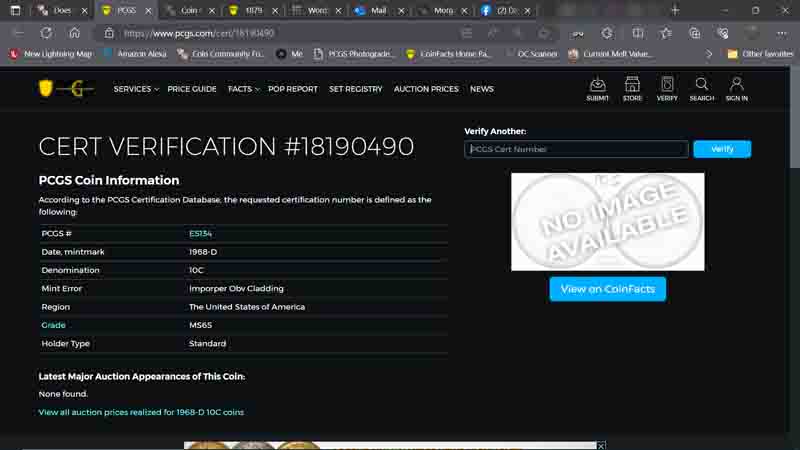Screen dimensions: 800x450
Task: Click the SIGN IN icon
Action: click(737, 89)
